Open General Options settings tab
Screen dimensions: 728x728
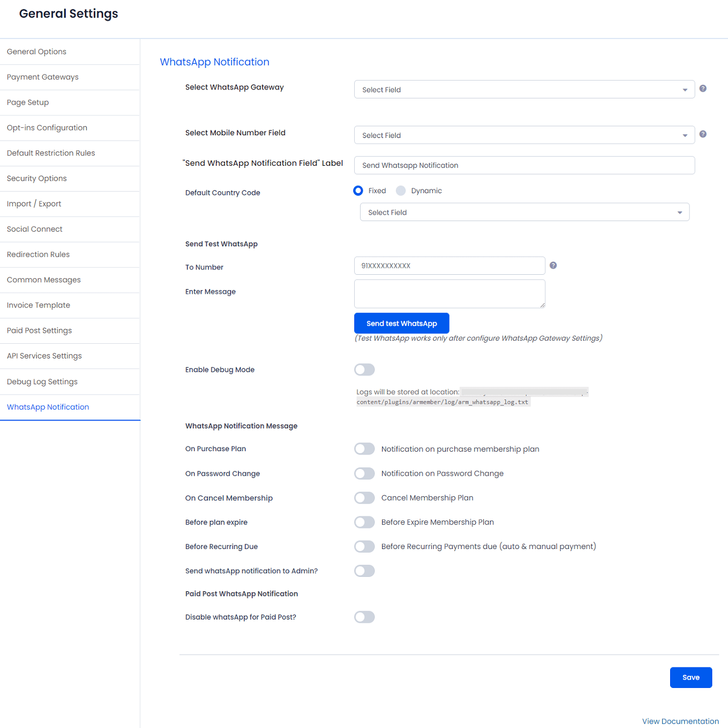70,52
